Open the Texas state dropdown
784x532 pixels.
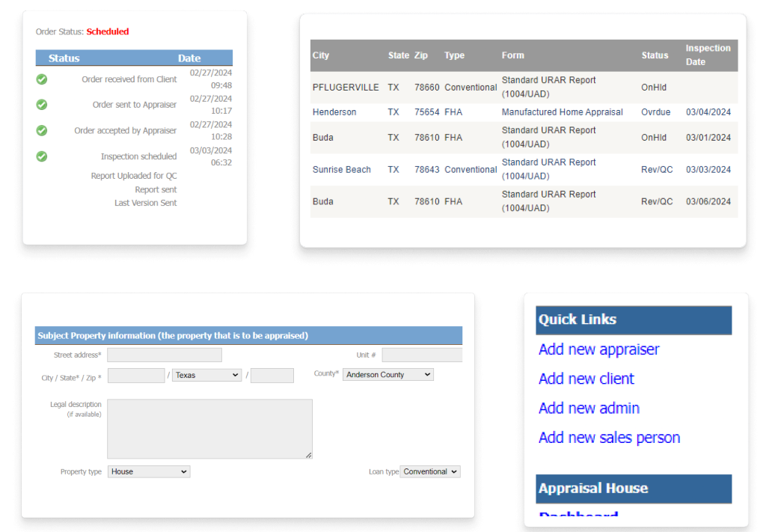click(206, 376)
